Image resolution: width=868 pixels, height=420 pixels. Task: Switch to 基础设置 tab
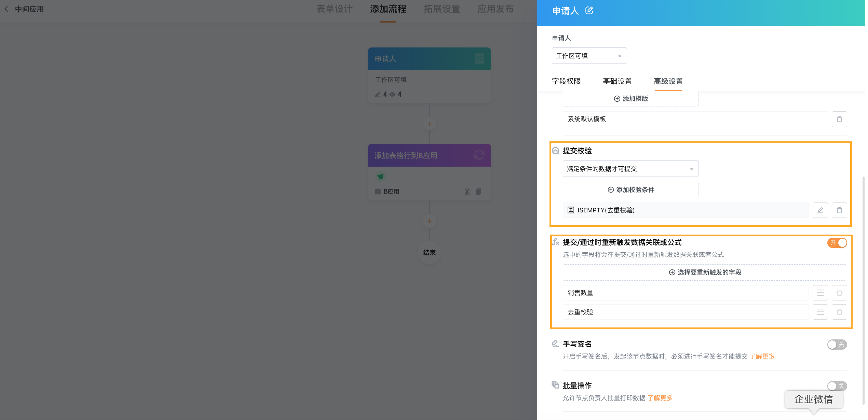618,81
